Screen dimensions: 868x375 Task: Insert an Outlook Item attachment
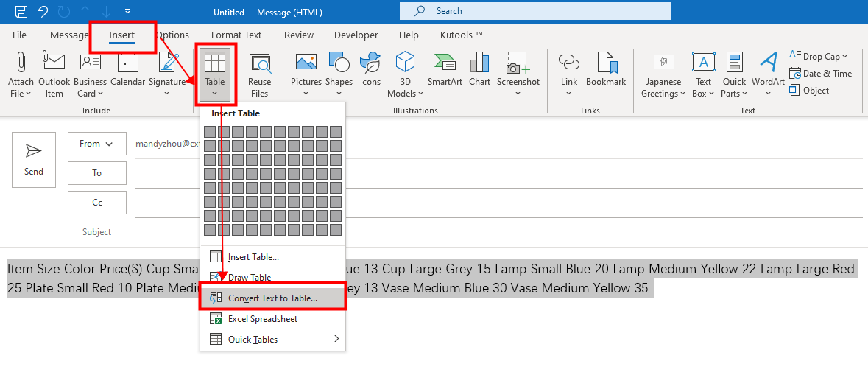click(54, 74)
